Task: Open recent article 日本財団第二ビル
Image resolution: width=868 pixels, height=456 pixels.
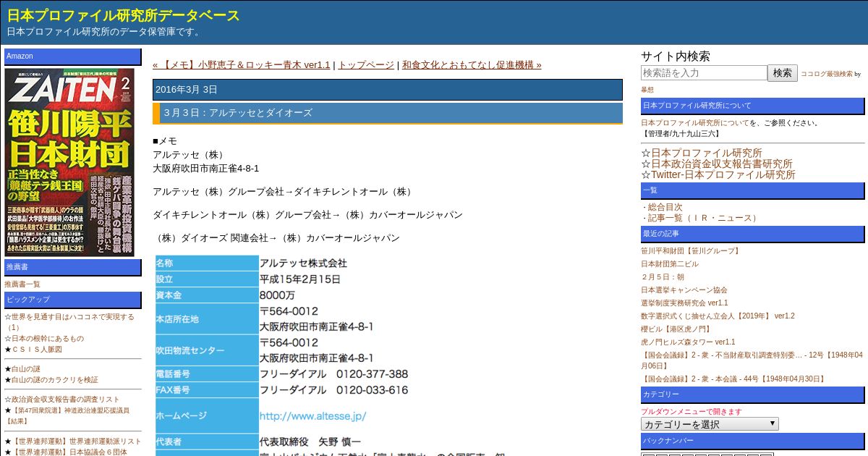Action: pyautogui.click(x=670, y=264)
